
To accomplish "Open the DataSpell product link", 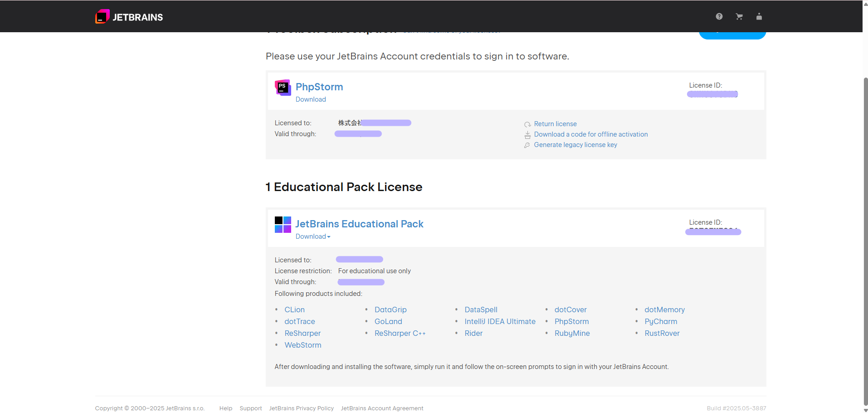I will 481,310.
